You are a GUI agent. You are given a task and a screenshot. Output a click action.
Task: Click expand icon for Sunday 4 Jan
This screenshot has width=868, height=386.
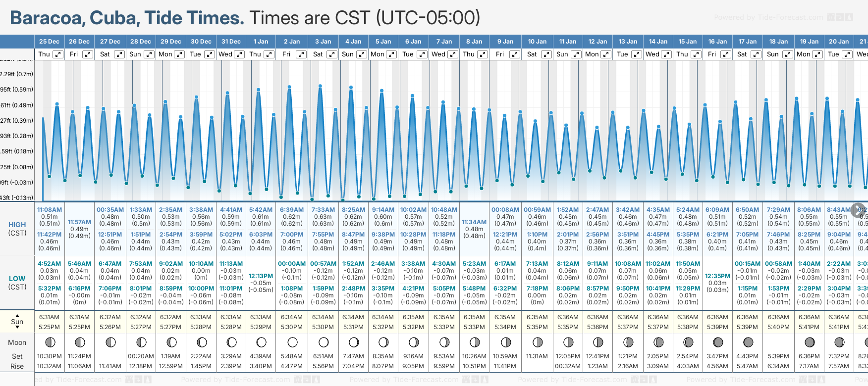[x=362, y=54]
